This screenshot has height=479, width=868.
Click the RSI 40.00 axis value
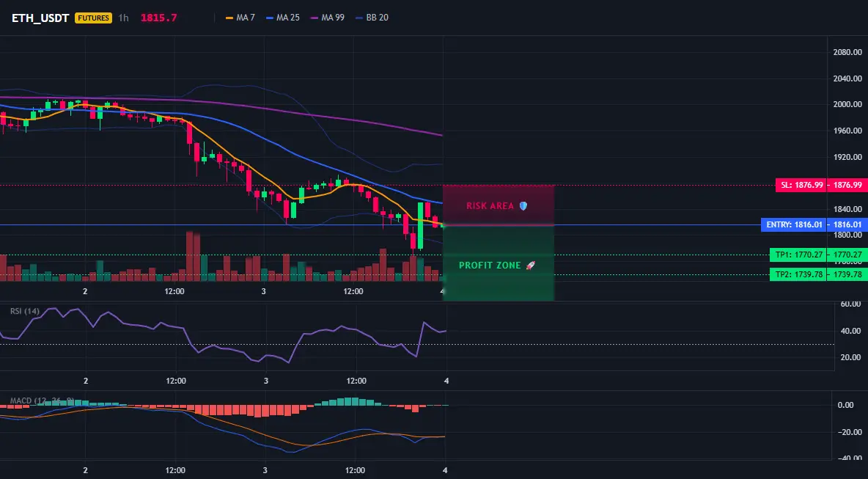(x=850, y=331)
